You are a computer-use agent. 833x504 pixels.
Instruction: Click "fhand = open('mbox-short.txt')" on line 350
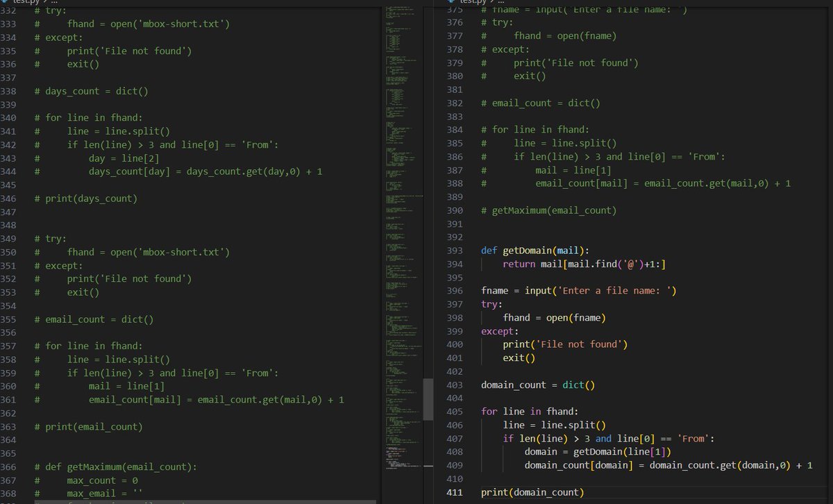149,252
